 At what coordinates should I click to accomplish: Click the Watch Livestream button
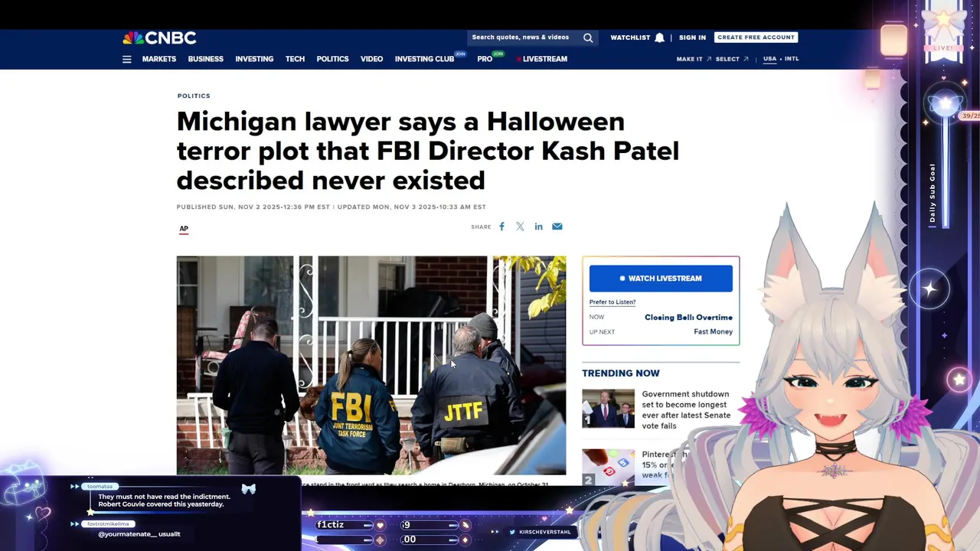pyautogui.click(x=661, y=279)
